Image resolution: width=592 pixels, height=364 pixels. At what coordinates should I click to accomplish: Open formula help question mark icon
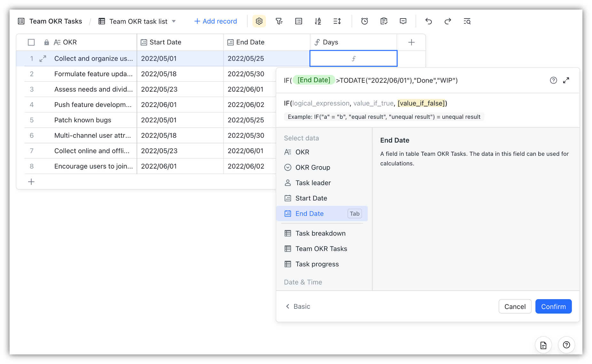coord(553,80)
